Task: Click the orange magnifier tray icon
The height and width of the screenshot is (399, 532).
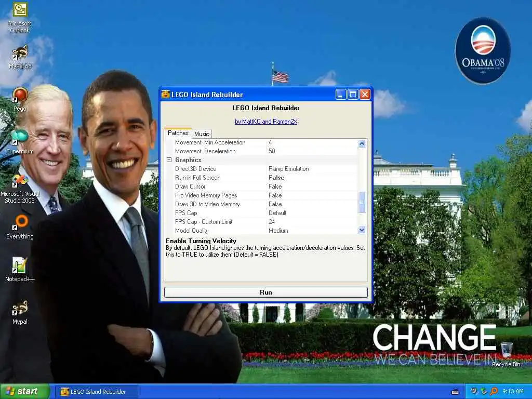Action: click(494, 392)
